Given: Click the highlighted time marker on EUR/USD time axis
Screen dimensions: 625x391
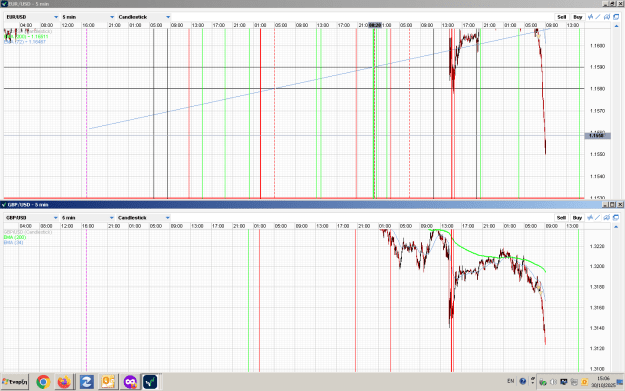Looking at the screenshot, I should (375, 25).
